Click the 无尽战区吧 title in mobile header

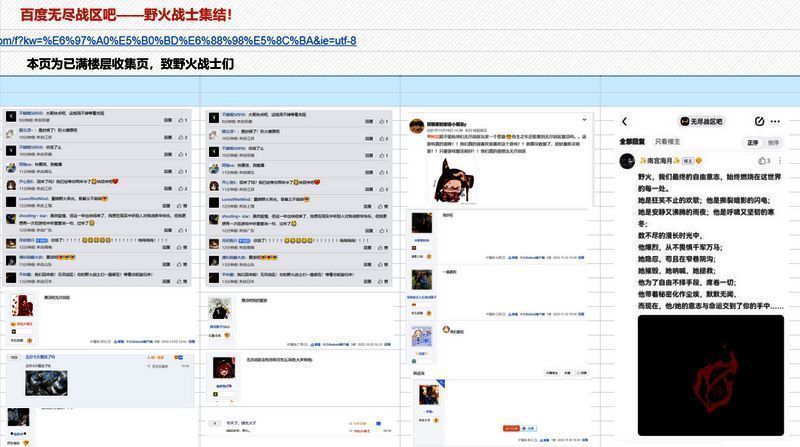coord(706,121)
